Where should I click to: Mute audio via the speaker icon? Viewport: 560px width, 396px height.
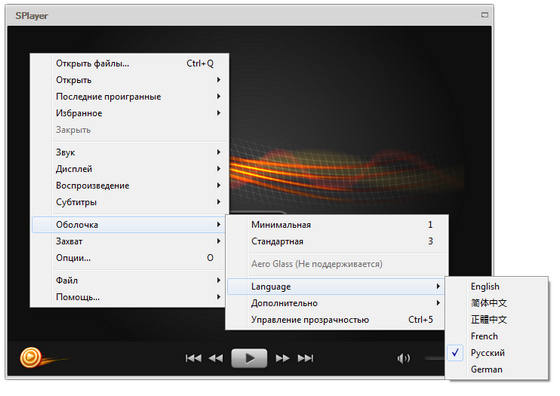coord(404,358)
